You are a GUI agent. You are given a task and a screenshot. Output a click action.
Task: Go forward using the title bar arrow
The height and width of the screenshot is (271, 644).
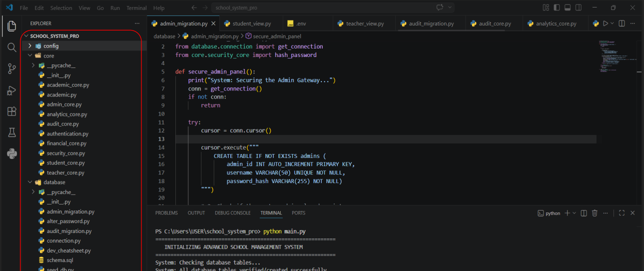205,8
